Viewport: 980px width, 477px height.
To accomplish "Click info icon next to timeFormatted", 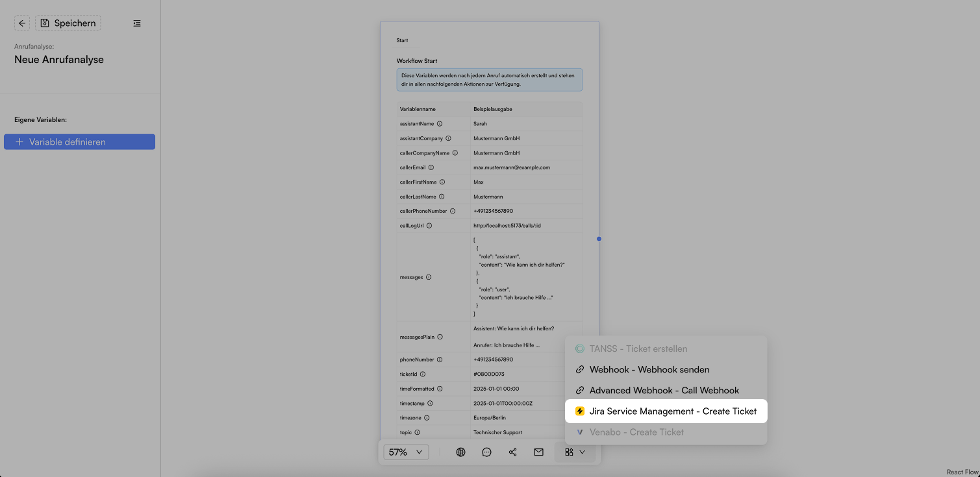I will tap(440, 389).
